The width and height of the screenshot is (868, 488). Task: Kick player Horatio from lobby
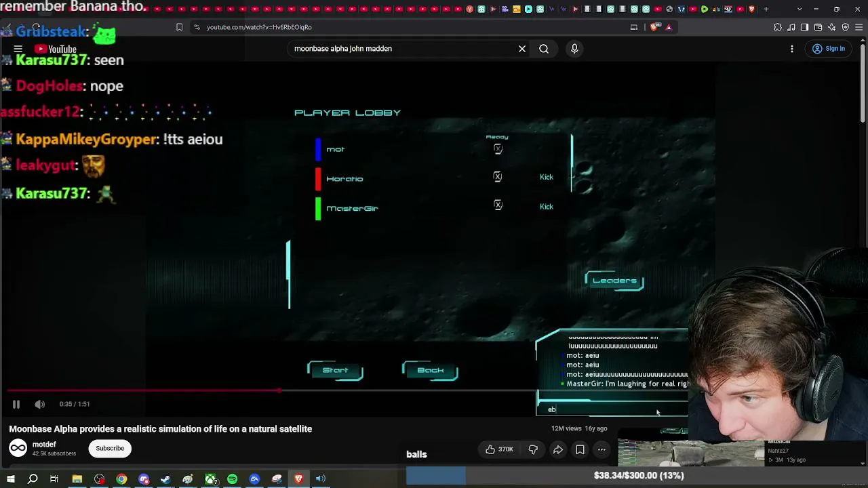point(547,177)
